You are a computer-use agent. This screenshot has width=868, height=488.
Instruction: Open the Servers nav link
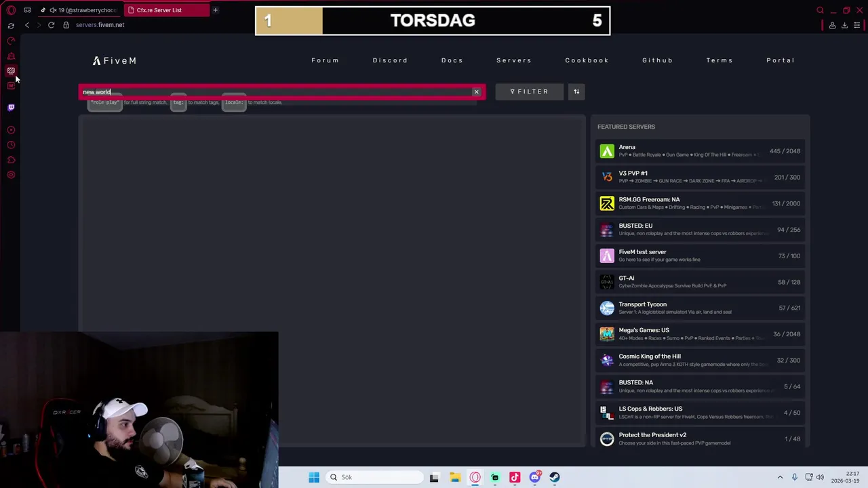514,60
